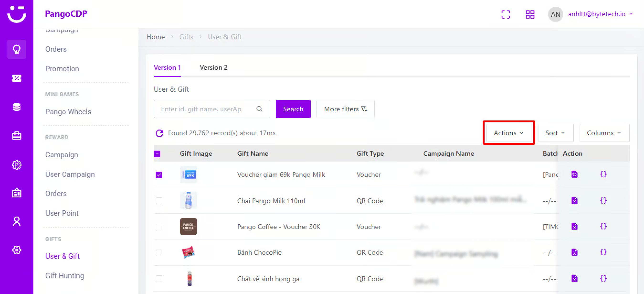Export Excel for Chất vệ sinh họng ga row
This screenshot has width=644, height=294.
[574, 278]
